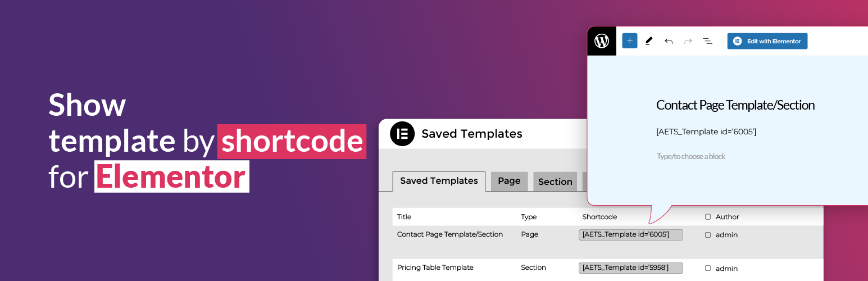This screenshot has height=281, width=868.
Task: Click the Edit with Elementor button
Action: click(767, 41)
